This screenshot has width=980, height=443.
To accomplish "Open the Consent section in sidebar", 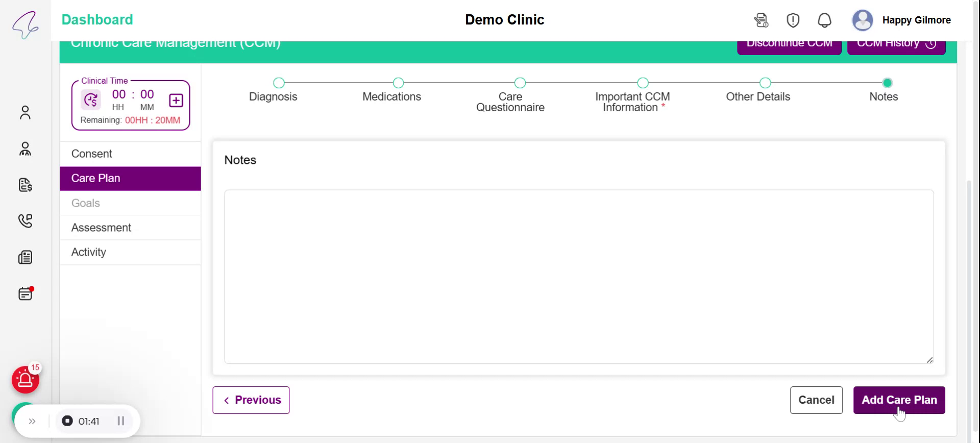I will pyautogui.click(x=92, y=154).
